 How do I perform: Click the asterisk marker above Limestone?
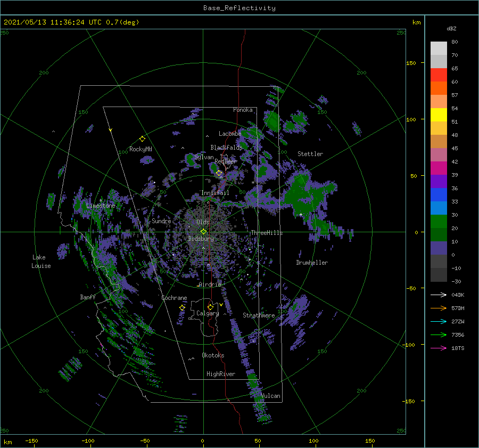[101, 201]
